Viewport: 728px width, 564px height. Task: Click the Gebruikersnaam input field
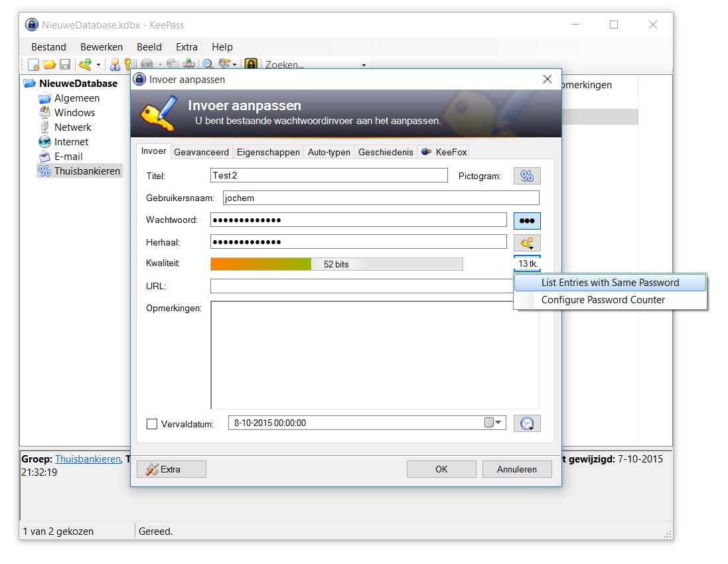click(381, 198)
